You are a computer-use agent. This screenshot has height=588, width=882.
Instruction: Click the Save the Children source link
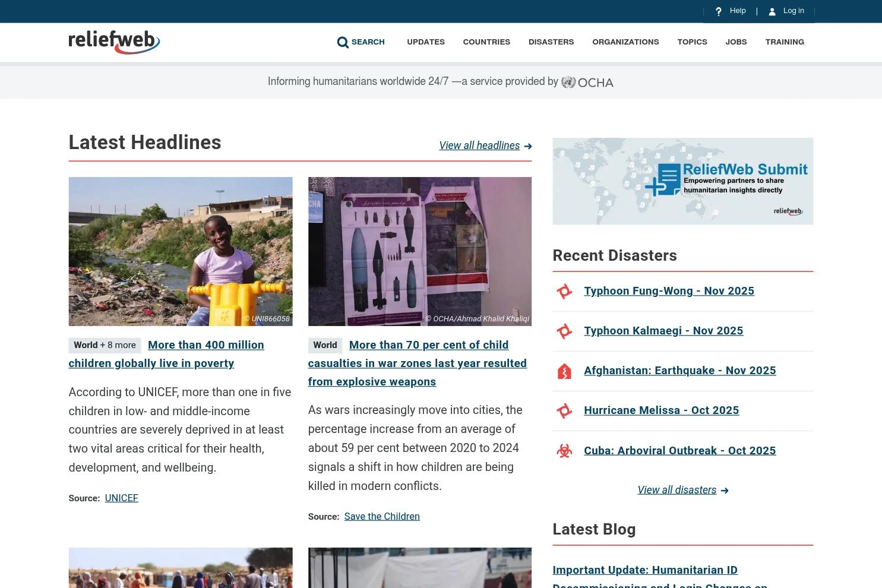pyautogui.click(x=382, y=517)
